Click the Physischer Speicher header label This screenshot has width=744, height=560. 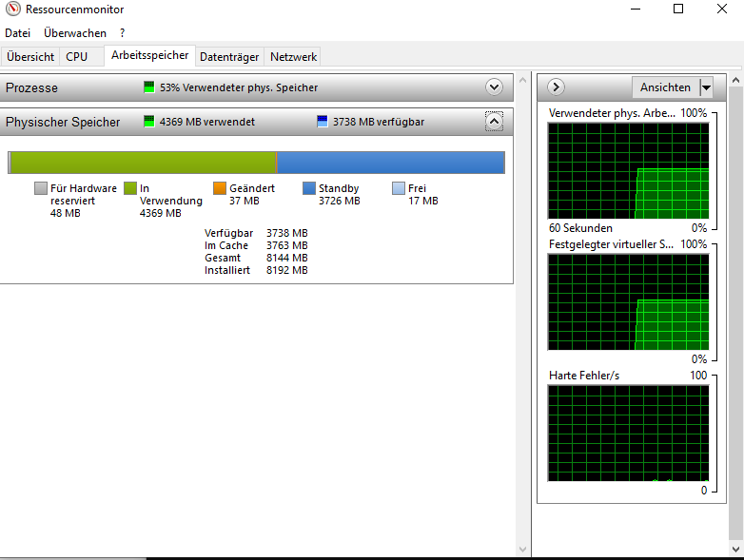[x=63, y=122]
